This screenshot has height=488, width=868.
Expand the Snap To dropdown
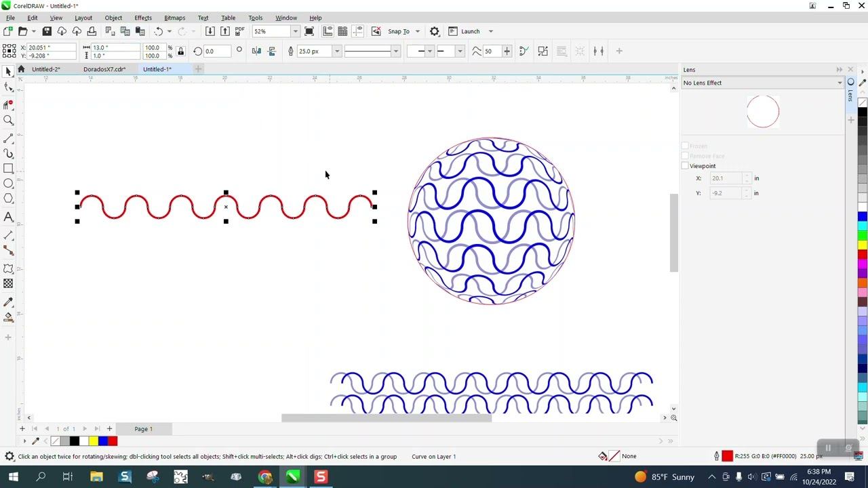(x=417, y=31)
